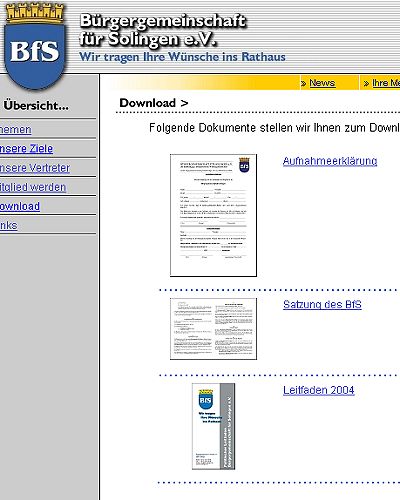Image resolution: width=400 pixels, height=500 pixels.
Task: Open the Aufnahmeerklärung document link
Action: [x=330, y=161]
